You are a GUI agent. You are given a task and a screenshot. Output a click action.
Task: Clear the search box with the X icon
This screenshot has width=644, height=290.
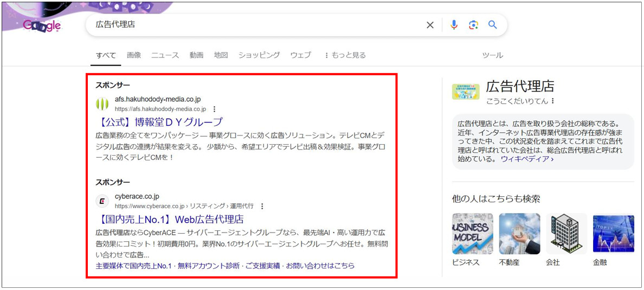430,25
